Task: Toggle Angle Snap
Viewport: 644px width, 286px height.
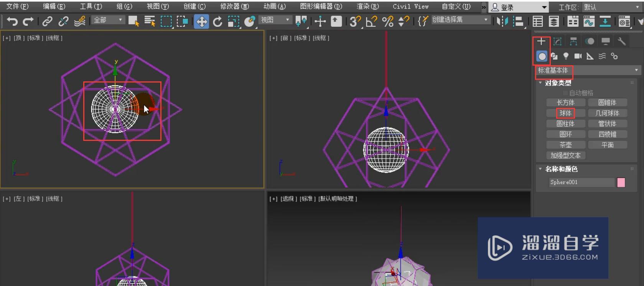Action: [371, 21]
